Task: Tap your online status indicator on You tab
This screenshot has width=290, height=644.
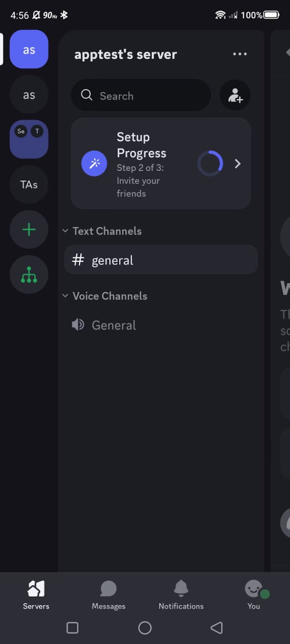Action: tap(264, 594)
